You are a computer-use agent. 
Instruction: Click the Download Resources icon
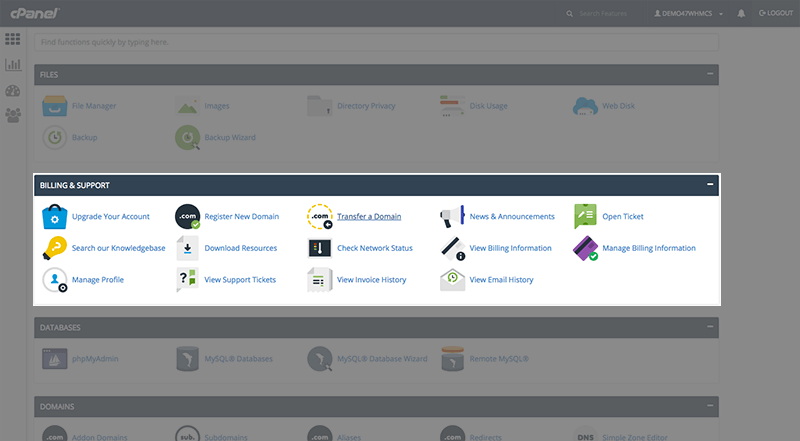(x=187, y=248)
